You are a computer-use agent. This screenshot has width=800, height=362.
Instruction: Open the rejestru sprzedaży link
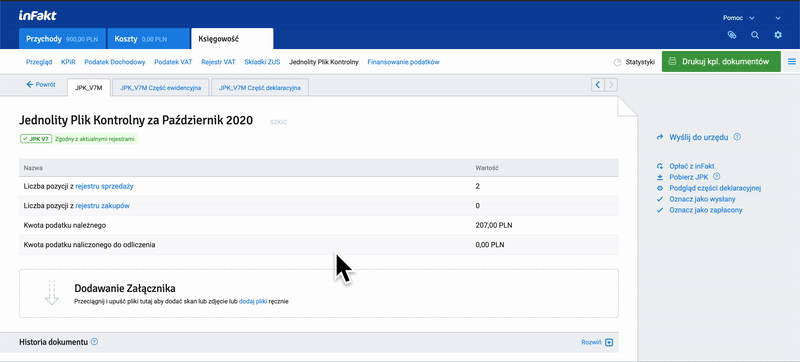pos(105,187)
